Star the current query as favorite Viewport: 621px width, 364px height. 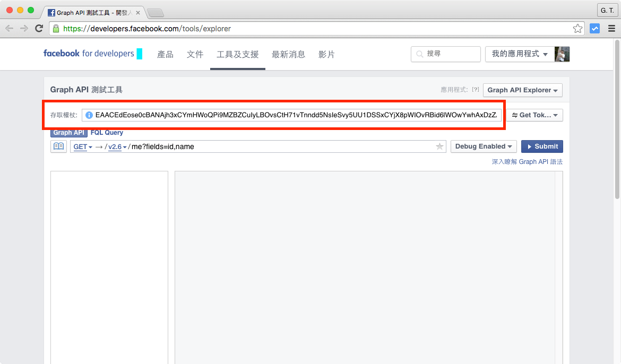tap(439, 146)
